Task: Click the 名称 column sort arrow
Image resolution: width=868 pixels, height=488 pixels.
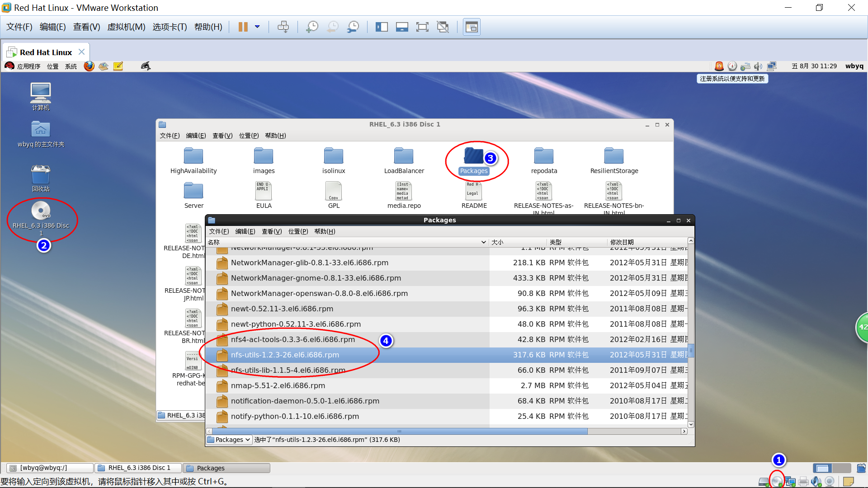Action: pyautogui.click(x=483, y=242)
